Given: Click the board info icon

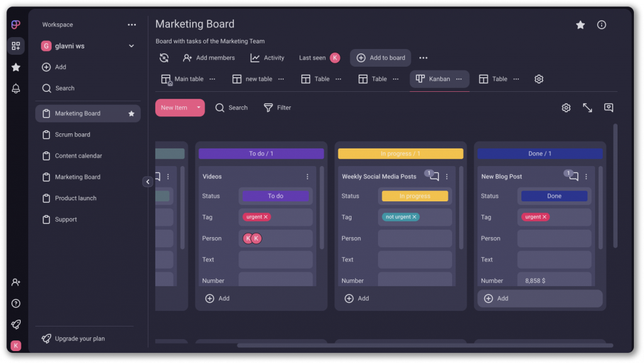Looking at the screenshot, I should [601, 25].
